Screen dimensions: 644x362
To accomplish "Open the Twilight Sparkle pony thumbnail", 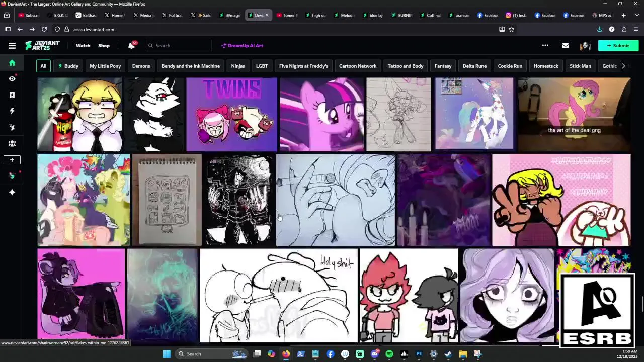I will click(321, 114).
